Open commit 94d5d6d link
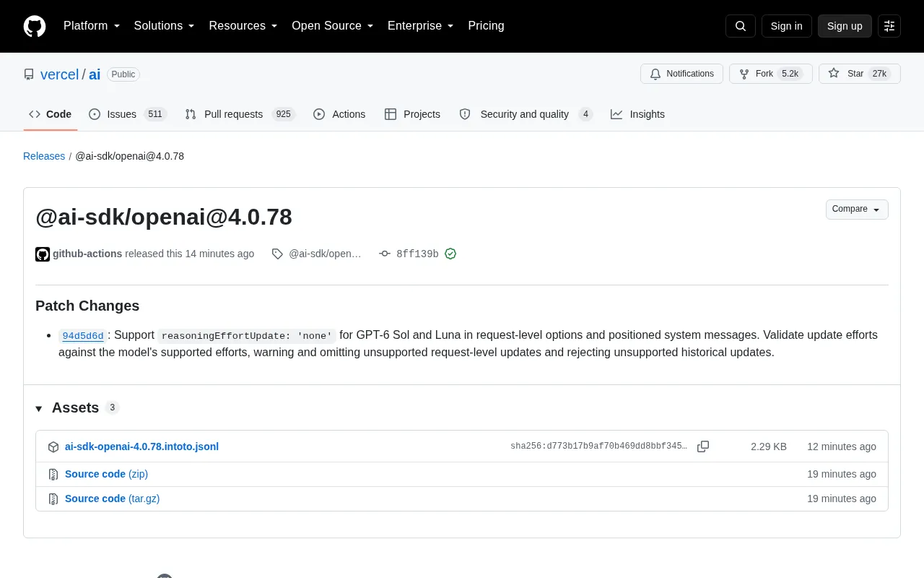Screen dimensions: 924x578 83,336
